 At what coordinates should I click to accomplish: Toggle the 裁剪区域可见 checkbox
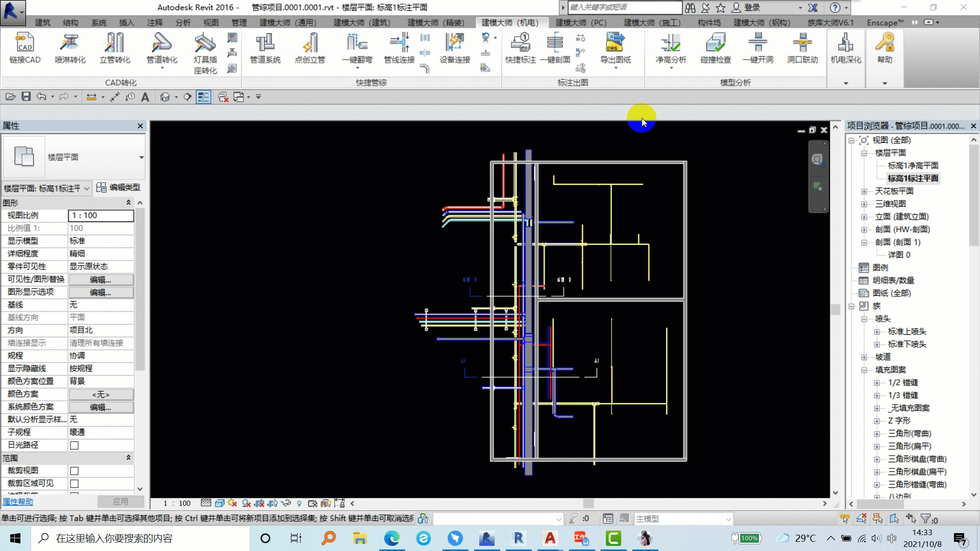[75, 484]
